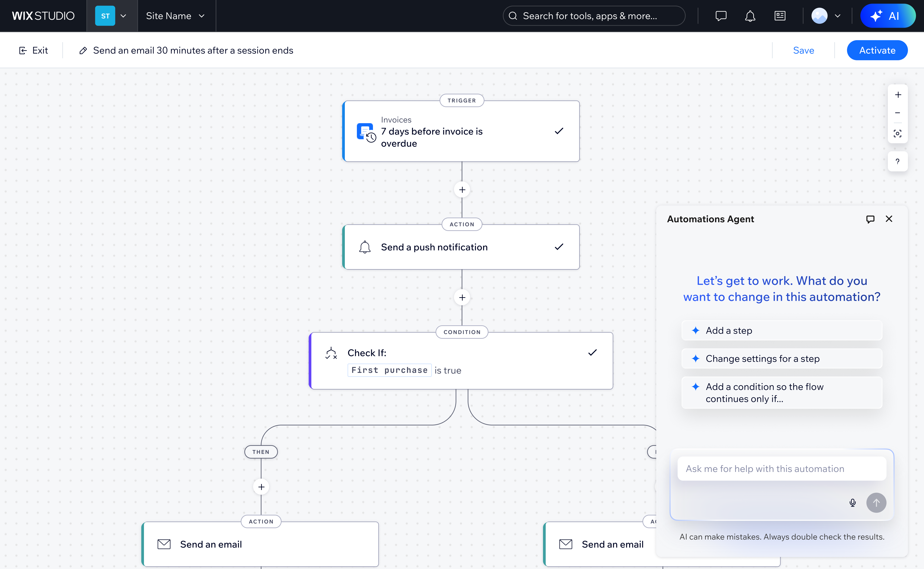
Task: Click the search for tools field
Action: [593, 16]
